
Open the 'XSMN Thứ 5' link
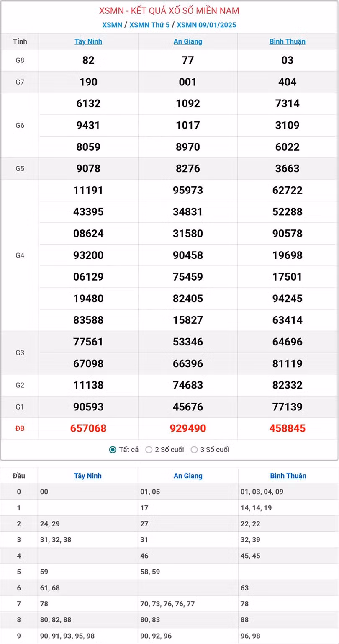[x=149, y=25]
